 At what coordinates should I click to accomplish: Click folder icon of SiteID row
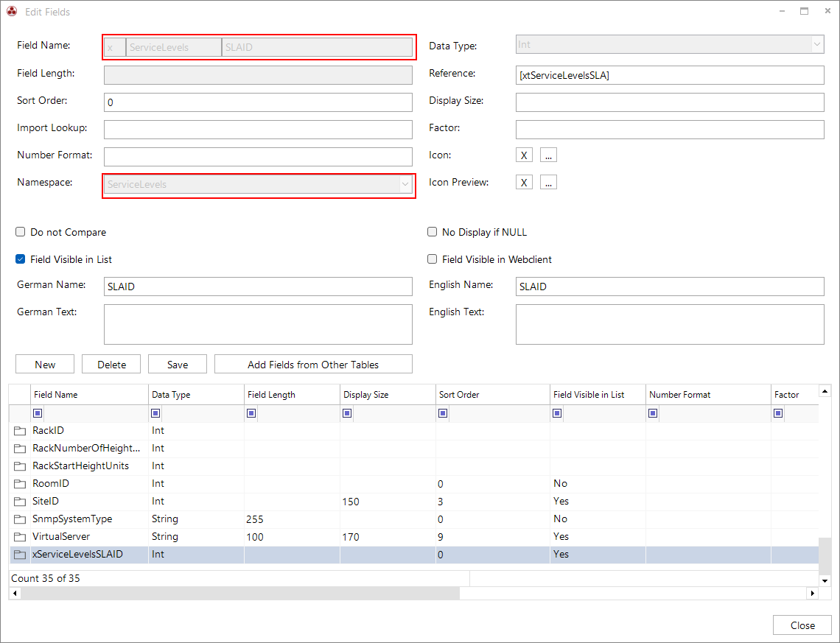(x=20, y=502)
